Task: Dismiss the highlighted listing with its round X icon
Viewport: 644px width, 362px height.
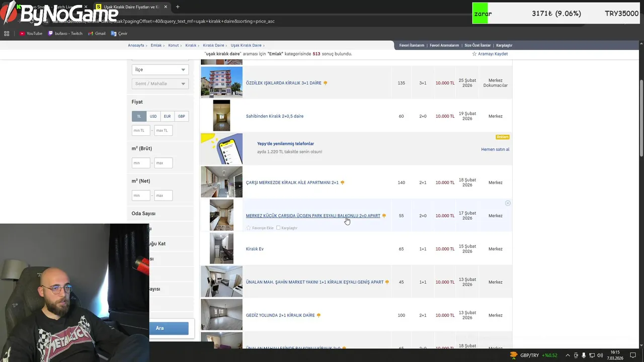Action: (x=508, y=203)
